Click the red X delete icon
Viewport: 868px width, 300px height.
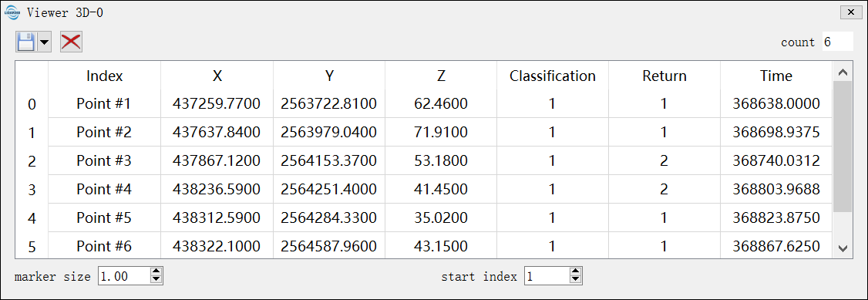point(71,42)
